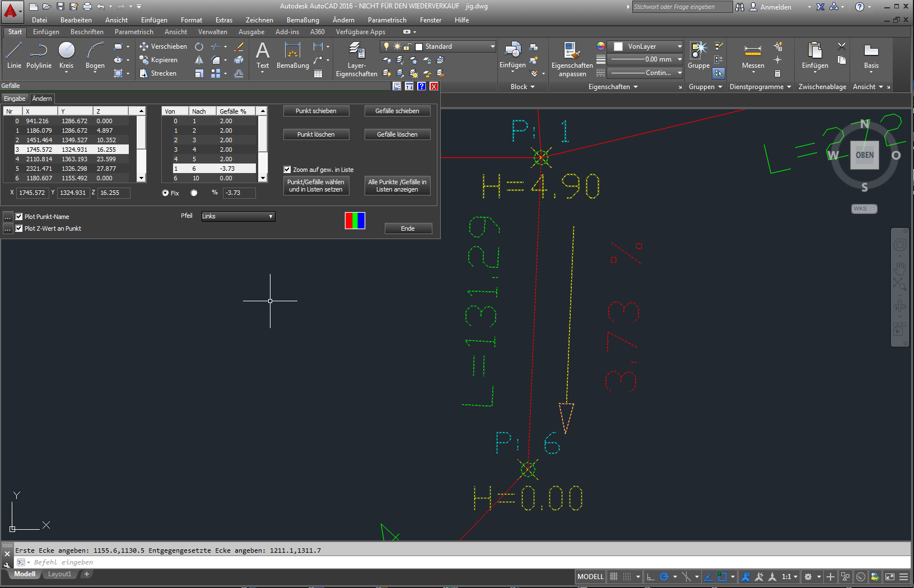Toggle Plot Punkt-Name checkbox
Viewport: 914px width, 588px height.
19,217
